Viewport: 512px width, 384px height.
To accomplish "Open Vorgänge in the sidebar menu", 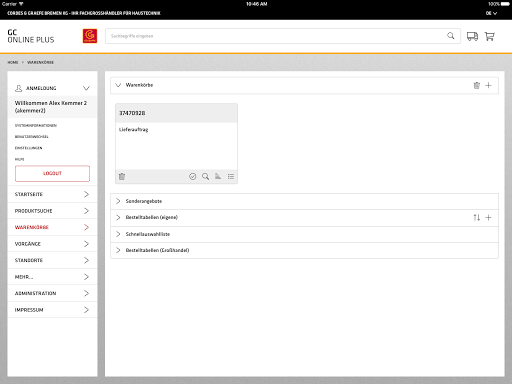I will pos(52,244).
